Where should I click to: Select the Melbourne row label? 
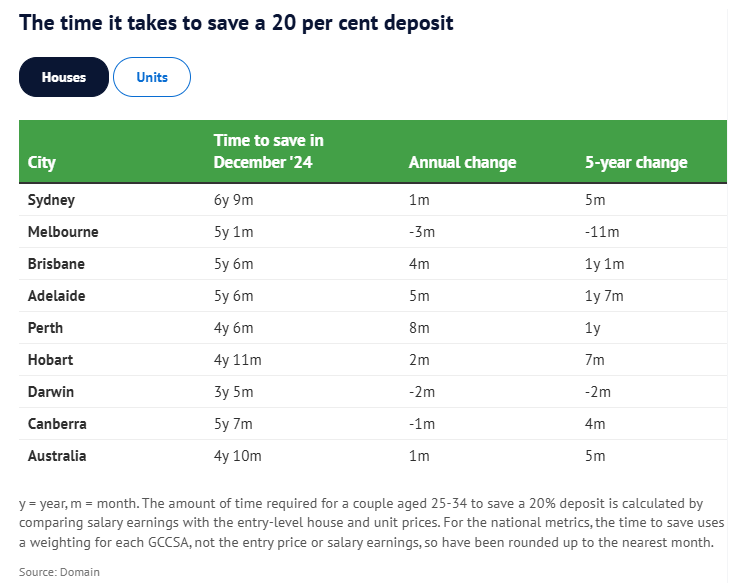coord(63,232)
